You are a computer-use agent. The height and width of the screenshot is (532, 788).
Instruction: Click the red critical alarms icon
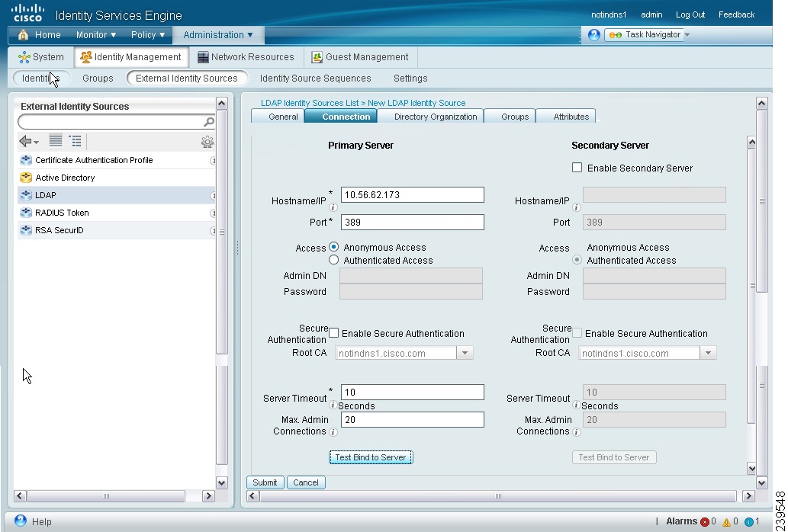(705, 522)
